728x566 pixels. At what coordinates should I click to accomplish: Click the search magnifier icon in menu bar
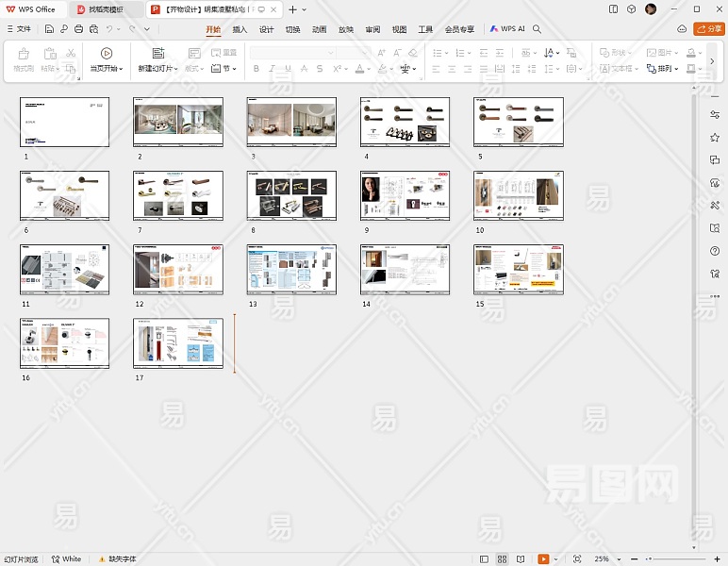point(538,29)
